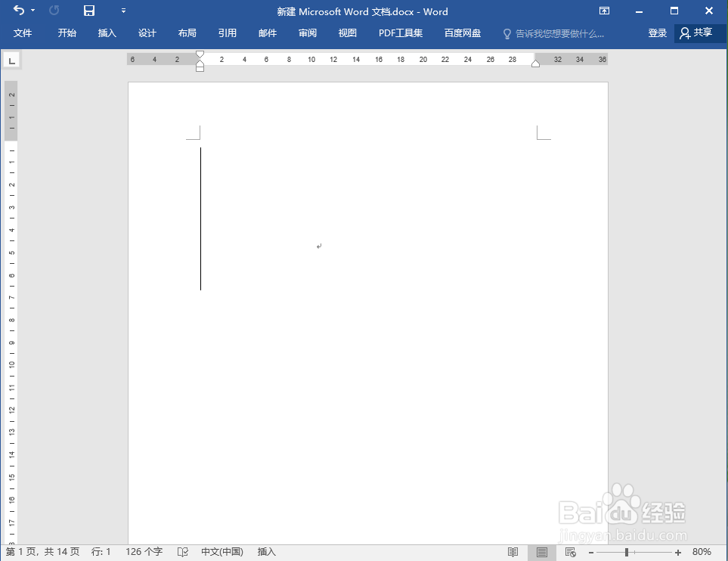Click the 中文(中国) language indicator
Viewport: 728px width, 561px height.
pyautogui.click(x=222, y=552)
